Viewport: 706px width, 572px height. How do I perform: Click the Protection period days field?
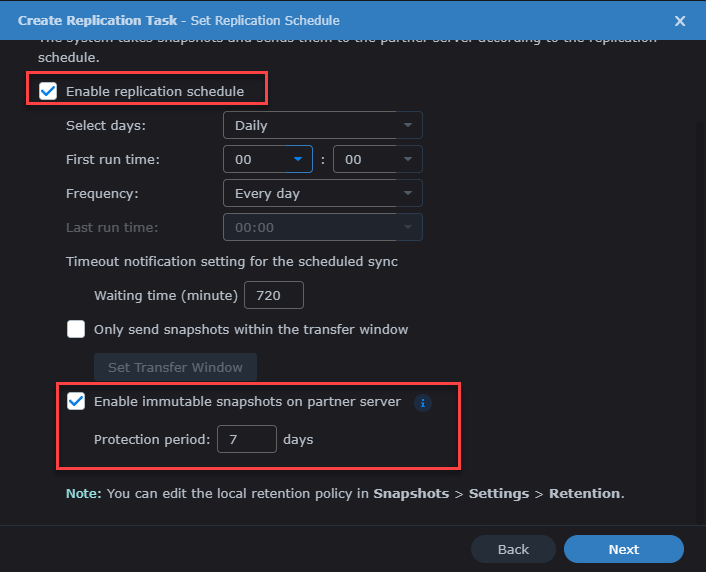tap(246, 439)
